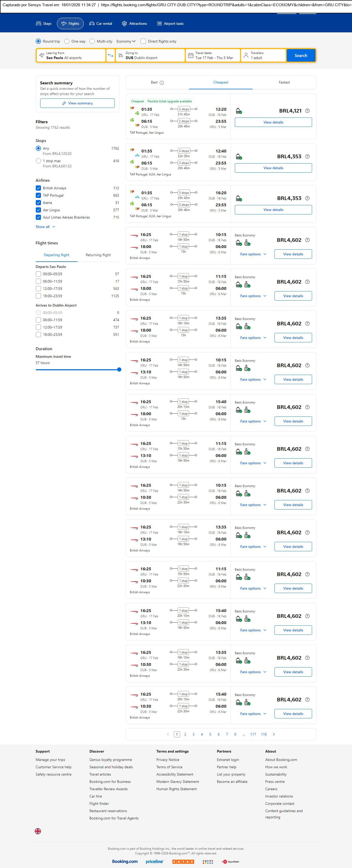The image size is (352, 868).
Task: Open the Economy cabin class dropdown
Action: (x=126, y=42)
